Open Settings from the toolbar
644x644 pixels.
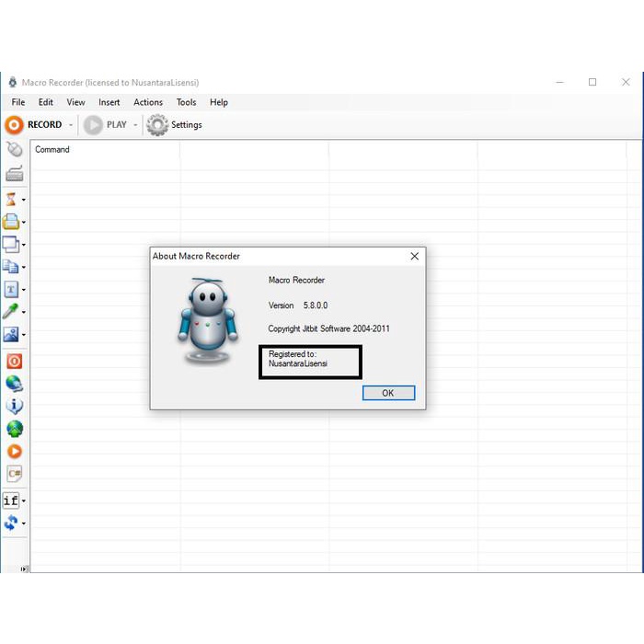pos(175,125)
